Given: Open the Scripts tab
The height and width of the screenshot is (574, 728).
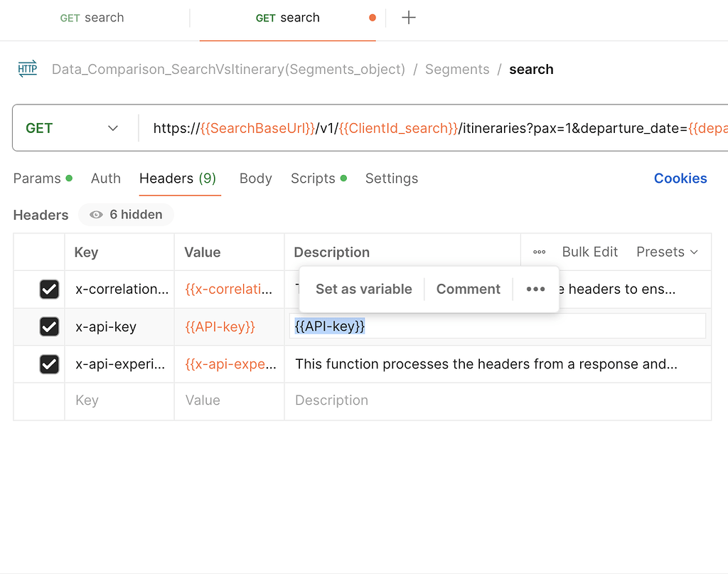Looking at the screenshot, I should click(x=313, y=179).
